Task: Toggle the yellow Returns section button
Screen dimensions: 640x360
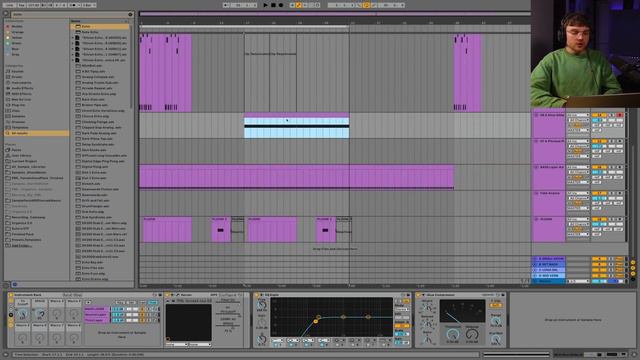Action: [x=633, y=268]
